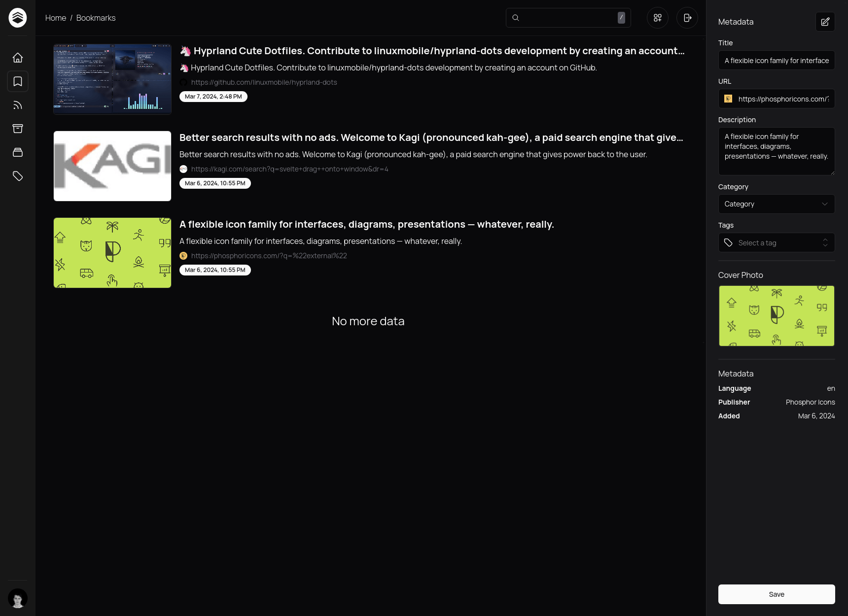Click the tag selector chevron arrows
Image resolution: width=848 pixels, height=616 pixels.
[825, 242]
